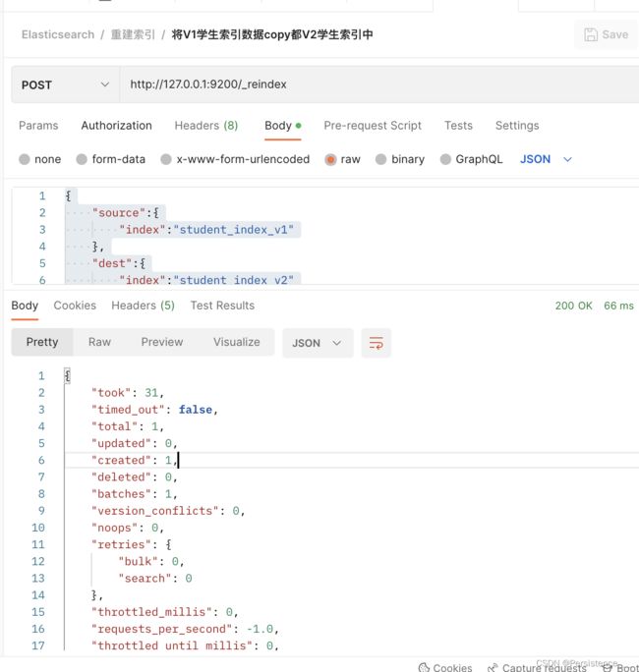639x672 pixels.
Task: Click the Elasticsearch breadcrumb
Action: tap(58, 34)
